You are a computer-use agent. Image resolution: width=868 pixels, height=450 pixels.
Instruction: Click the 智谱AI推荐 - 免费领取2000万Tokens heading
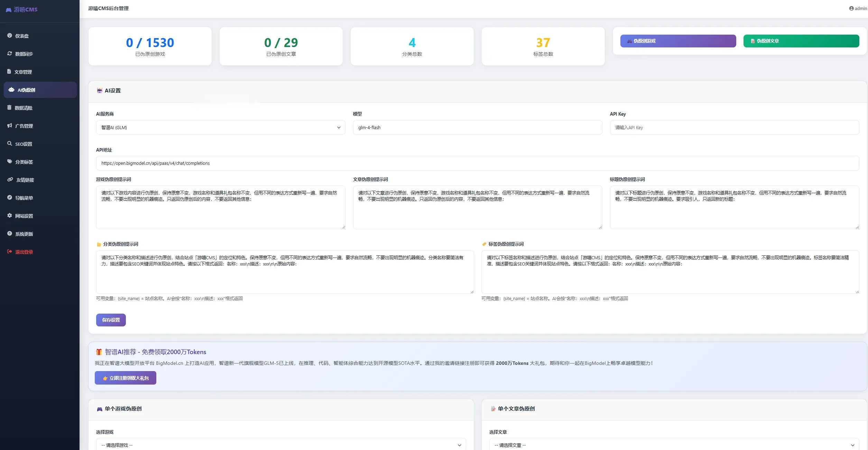[155, 352]
